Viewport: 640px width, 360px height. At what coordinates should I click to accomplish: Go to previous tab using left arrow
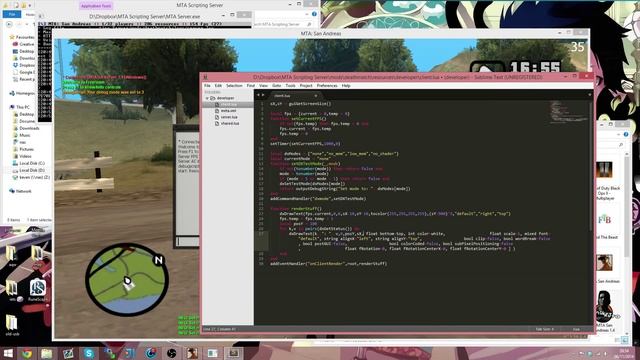point(258,95)
